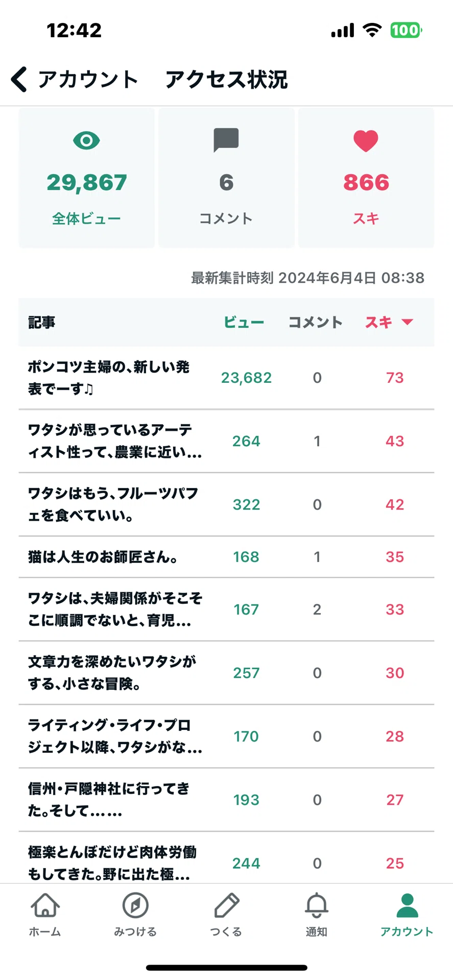Image resolution: width=453 pixels, height=980 pixels.
Task: Tap the red heart スキ icon
Action: pyautogui.click(x=366, y=141)
